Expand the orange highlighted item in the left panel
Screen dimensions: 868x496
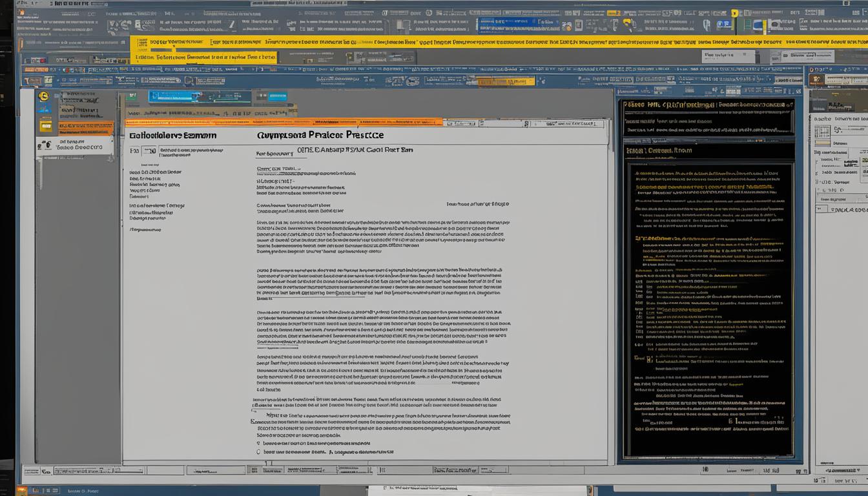pos(85,128)
